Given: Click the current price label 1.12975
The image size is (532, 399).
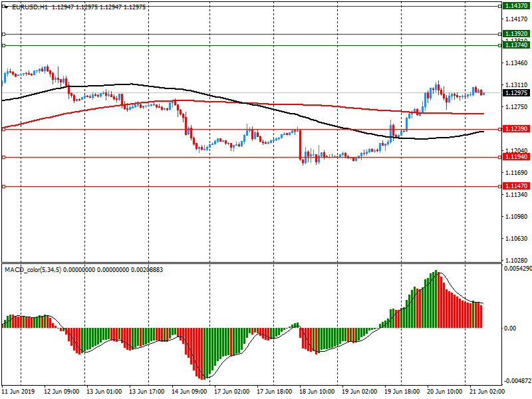Looking at the screenshot, I should 516,93.
